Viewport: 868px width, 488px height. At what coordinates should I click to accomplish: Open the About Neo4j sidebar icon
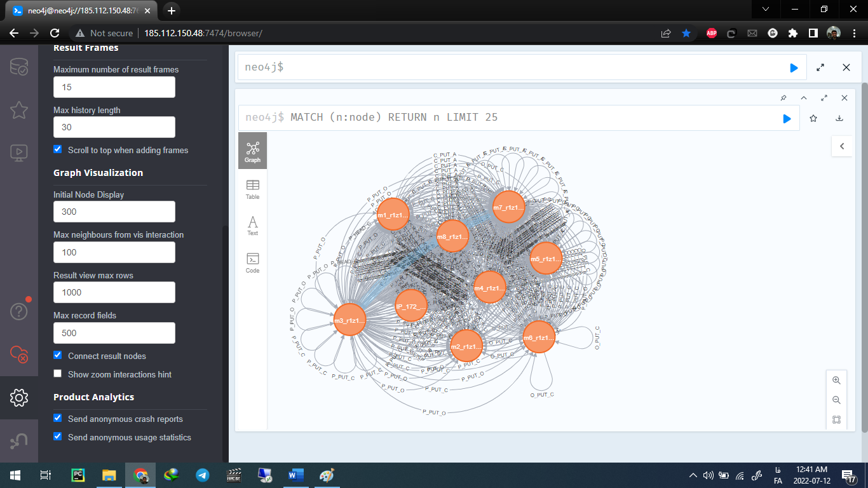(x=19, y=441)
